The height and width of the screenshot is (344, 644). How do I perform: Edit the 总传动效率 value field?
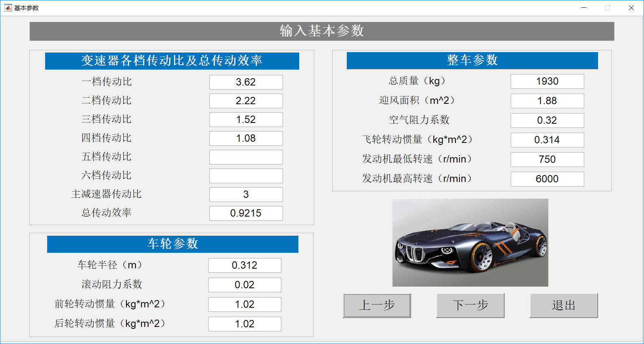(246, 213)
